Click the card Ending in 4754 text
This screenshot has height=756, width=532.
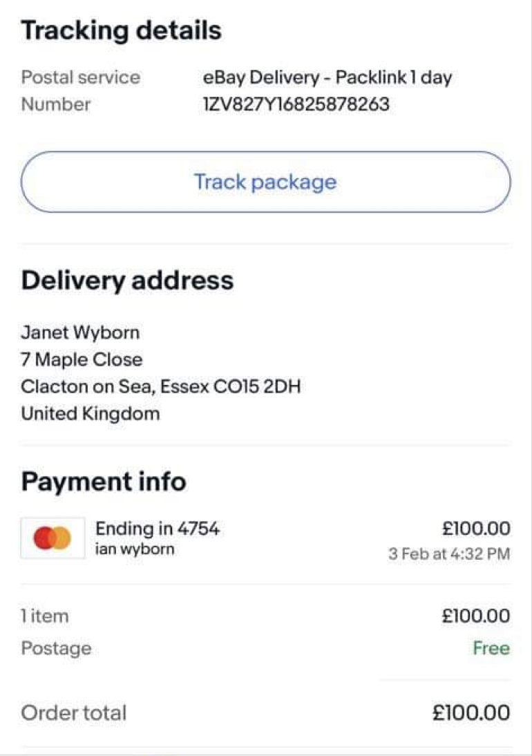click(158, 529)
